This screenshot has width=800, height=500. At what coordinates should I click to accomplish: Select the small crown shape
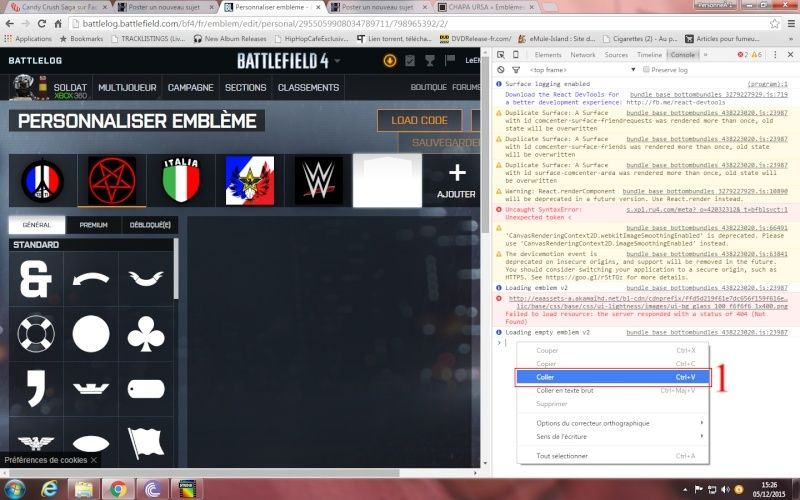(x=91, y=389)
